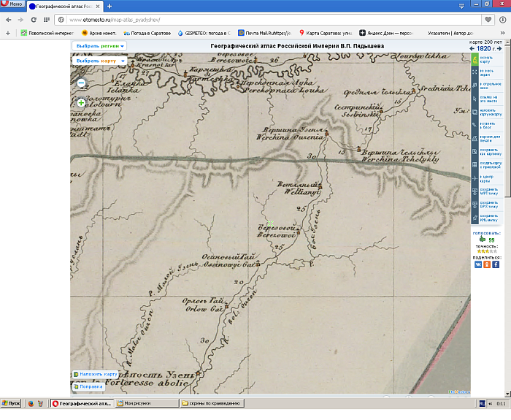Open the Speed Dial grid icon
Image resolution: width=511 pixels, height=420 pixels.
click(47, 20)
